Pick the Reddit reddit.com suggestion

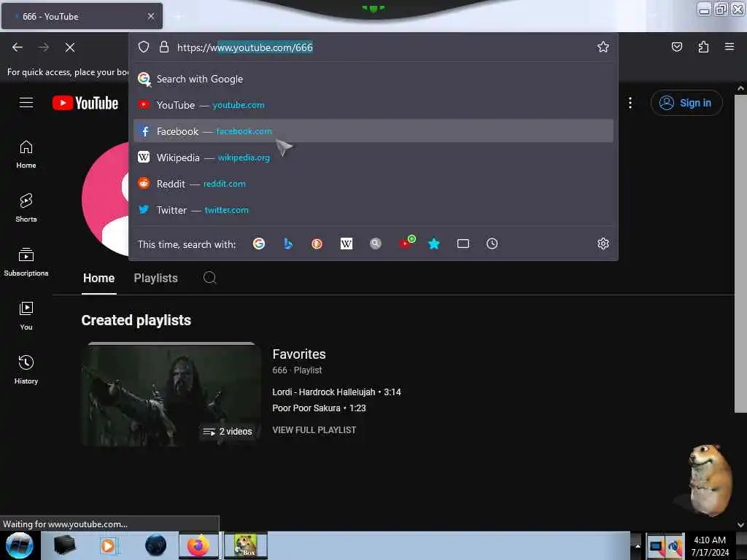373,183
